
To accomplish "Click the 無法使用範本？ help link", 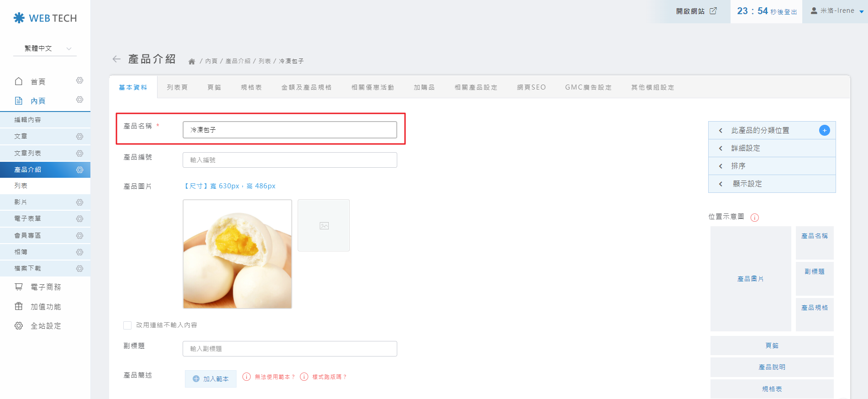I will coord(274,377).
